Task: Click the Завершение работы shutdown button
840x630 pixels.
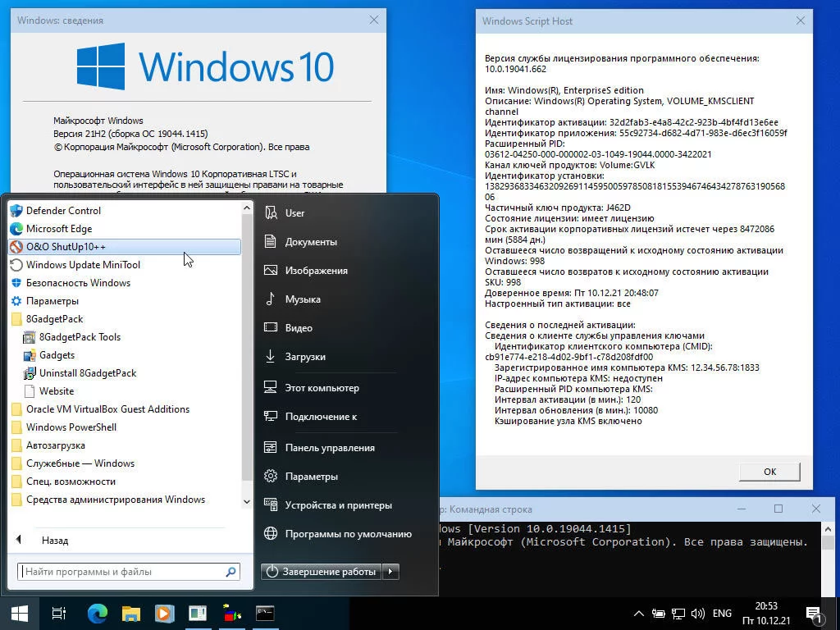Action: [322, 572]
